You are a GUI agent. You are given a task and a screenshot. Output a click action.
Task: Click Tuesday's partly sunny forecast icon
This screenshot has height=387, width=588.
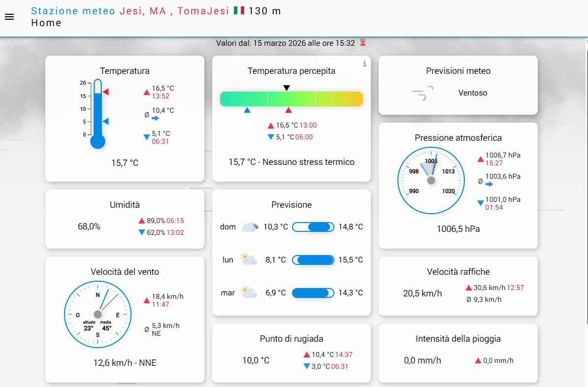tap(249, 292)
